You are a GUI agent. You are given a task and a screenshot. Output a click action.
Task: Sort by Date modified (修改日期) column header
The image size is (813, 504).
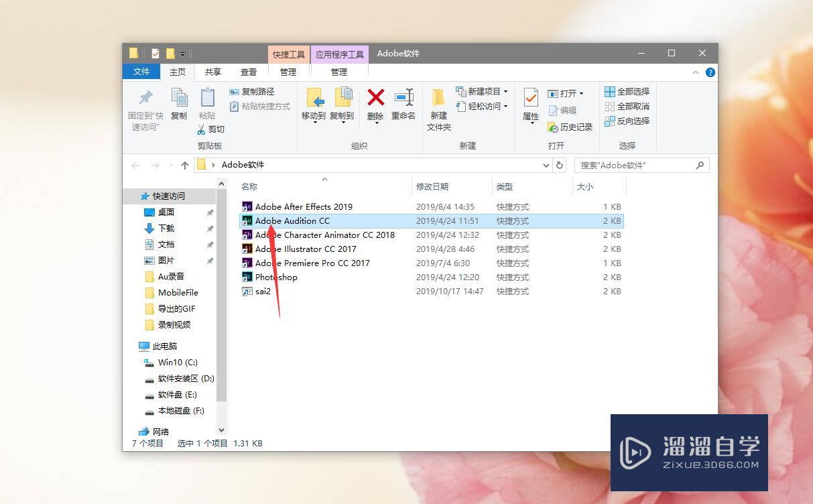(432, 187)
